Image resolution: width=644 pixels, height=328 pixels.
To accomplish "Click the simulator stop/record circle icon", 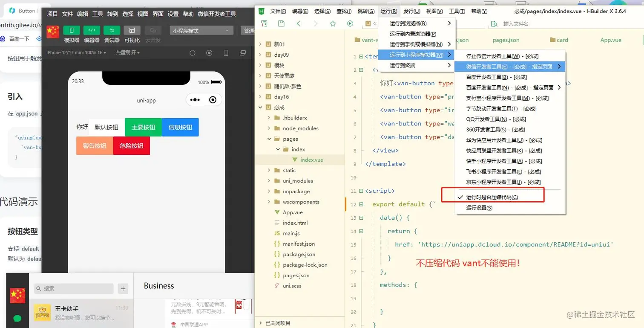I will coord(209,53).
